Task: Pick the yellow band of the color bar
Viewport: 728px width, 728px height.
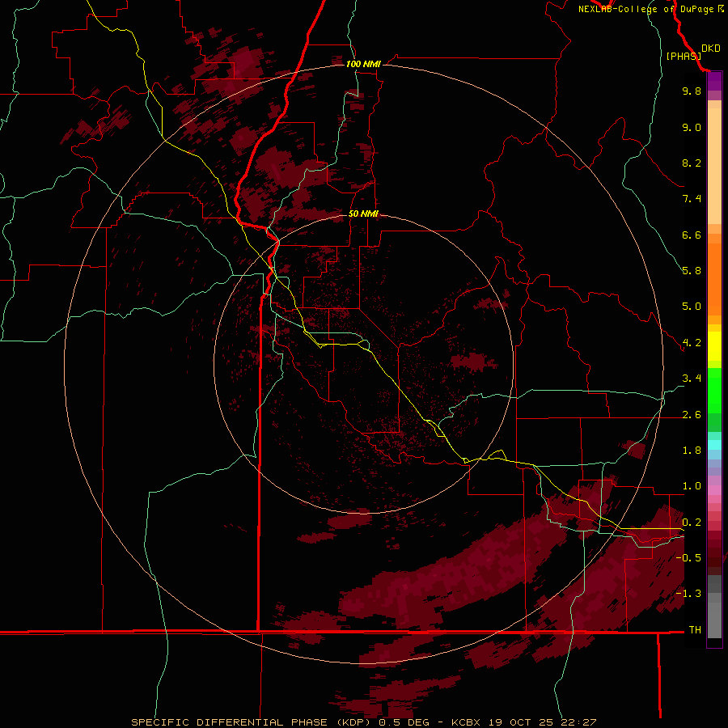Action: [714, 346]
